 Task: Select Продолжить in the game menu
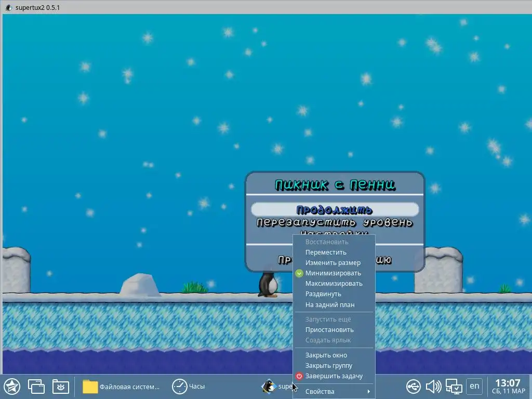pos(335,210)
